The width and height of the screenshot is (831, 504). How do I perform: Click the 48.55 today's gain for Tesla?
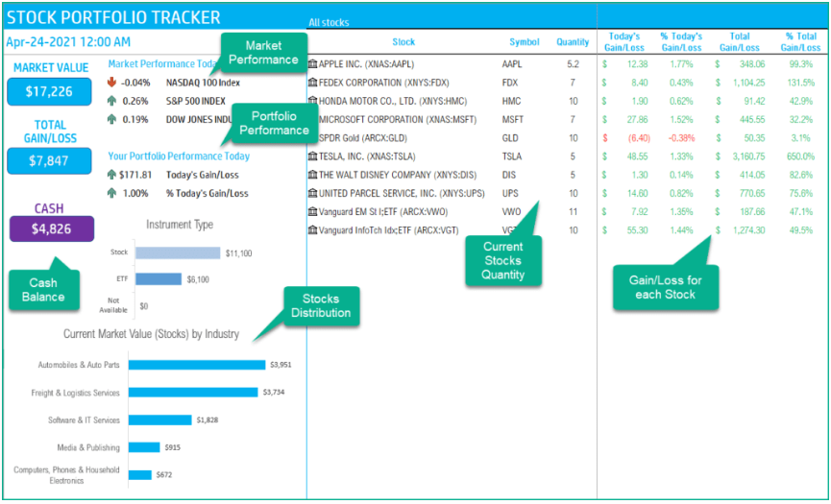(637, 156)
